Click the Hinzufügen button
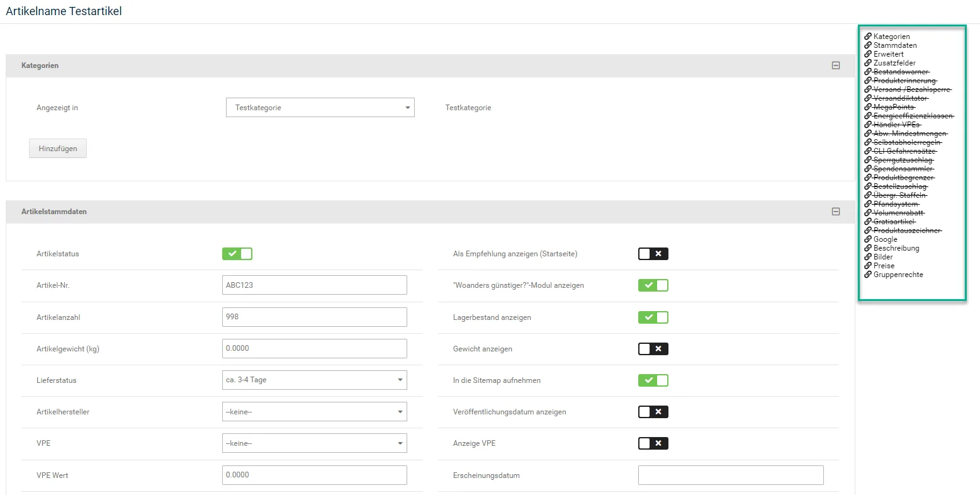Screen dimensions: 980x495 tap(58, 149)
